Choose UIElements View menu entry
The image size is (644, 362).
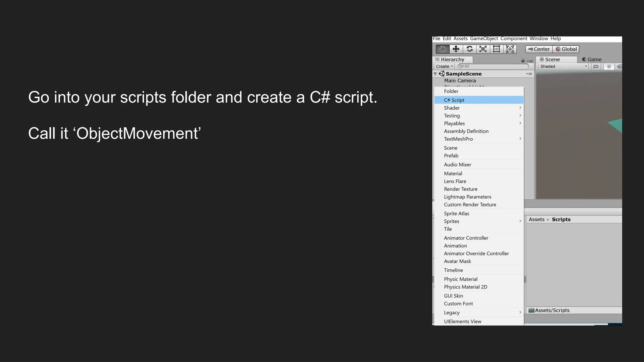coord(479,321)
